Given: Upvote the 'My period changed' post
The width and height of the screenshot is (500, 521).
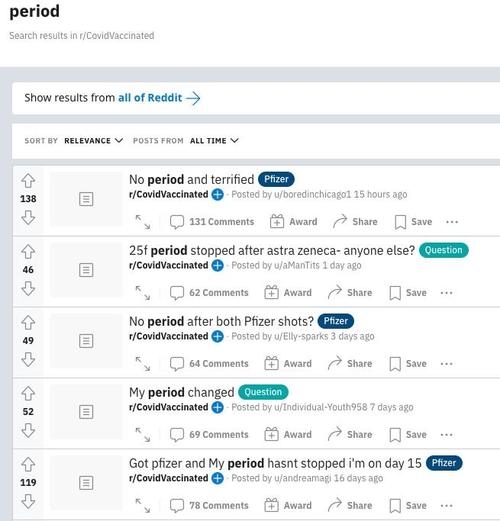Looking at the screenshot, I should [28, 393].
